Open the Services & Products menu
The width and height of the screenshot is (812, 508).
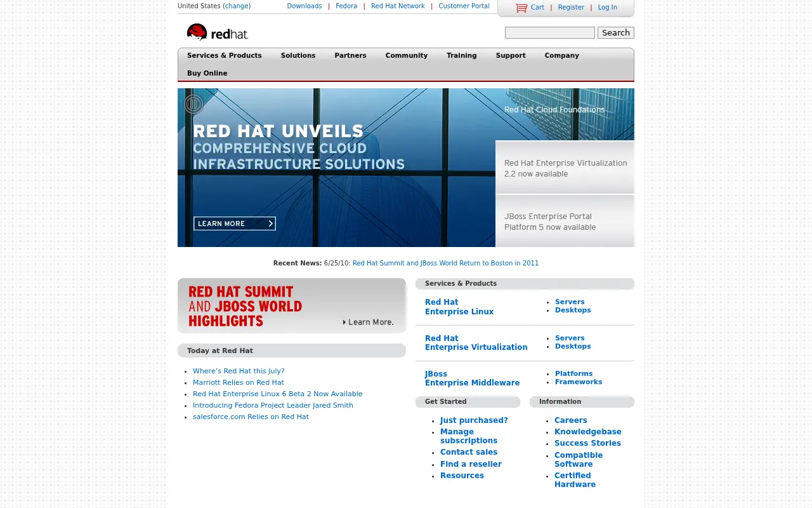coord(225,56)
